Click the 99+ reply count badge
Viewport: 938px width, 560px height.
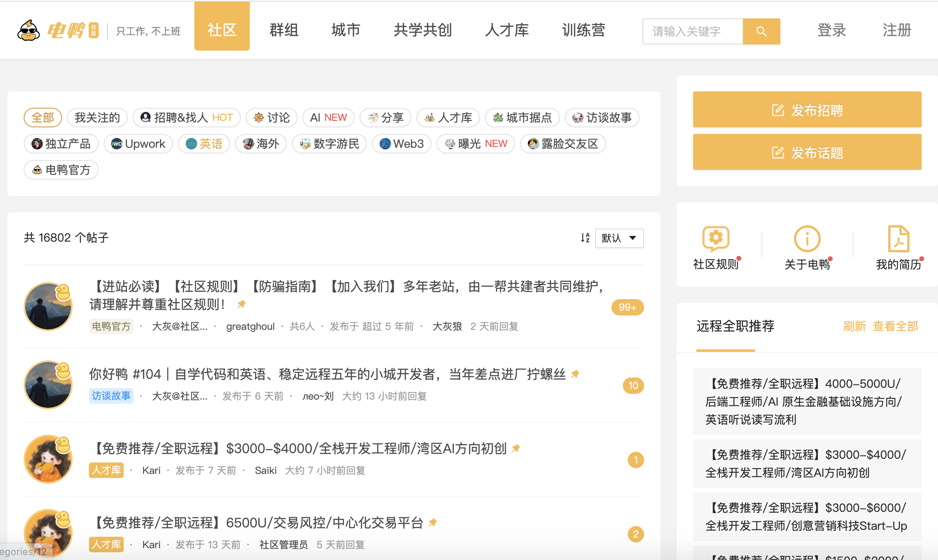[x=627, y=307]
